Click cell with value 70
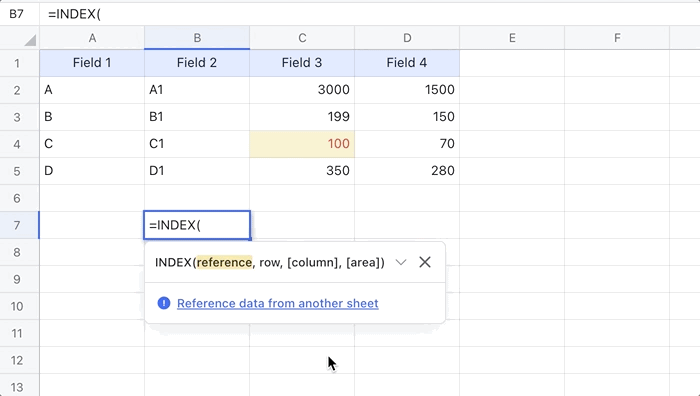This screenshot has height=396, width=700. tap(407, 144)
